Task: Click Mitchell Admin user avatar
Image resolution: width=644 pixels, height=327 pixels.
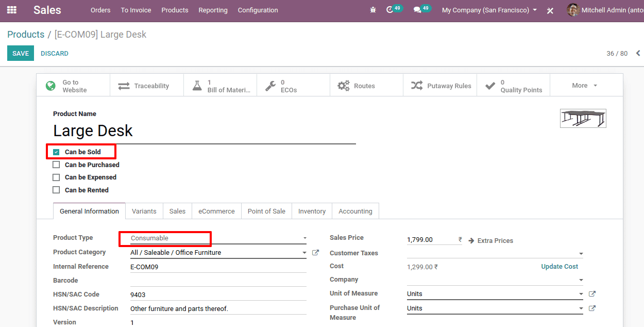Action: (x=573, y=10)
